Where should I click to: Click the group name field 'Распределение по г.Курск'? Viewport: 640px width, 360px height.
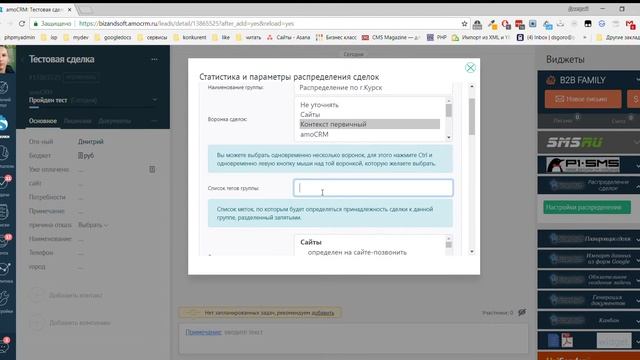pos(373,88)
